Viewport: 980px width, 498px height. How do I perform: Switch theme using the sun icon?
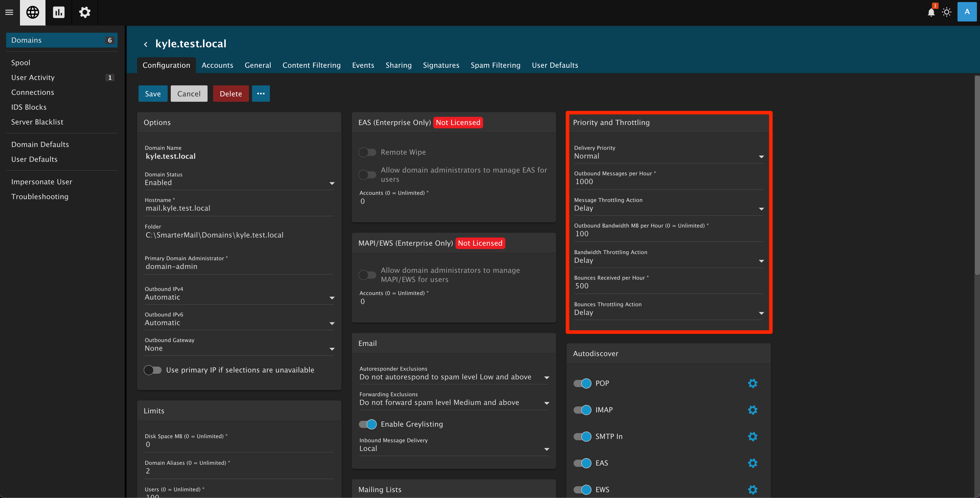coord(947,12)
